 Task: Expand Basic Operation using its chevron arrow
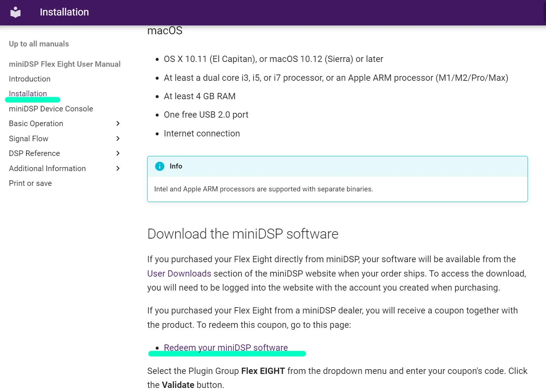pos(118,124)
